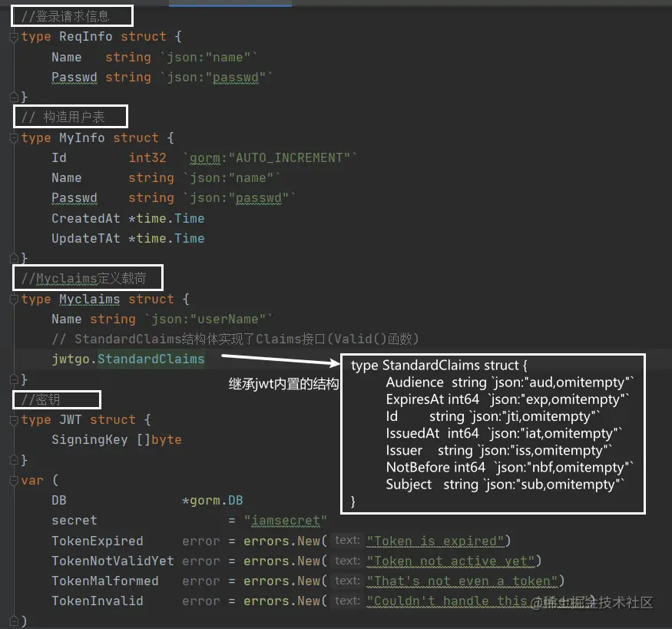Click fold end marker closing MyInfo struct
The image size is (672, 629).
(14, 258)
